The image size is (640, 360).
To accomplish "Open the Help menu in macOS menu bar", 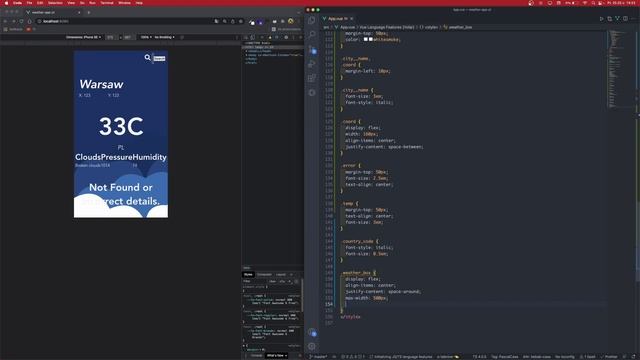I will pos(139,3).
